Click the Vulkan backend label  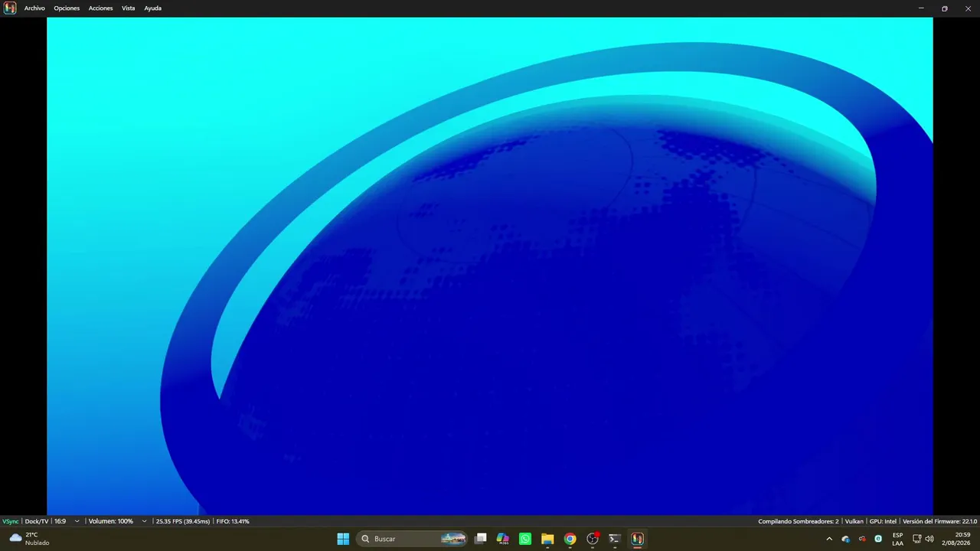pyautogui.click(x=854, y=521)
